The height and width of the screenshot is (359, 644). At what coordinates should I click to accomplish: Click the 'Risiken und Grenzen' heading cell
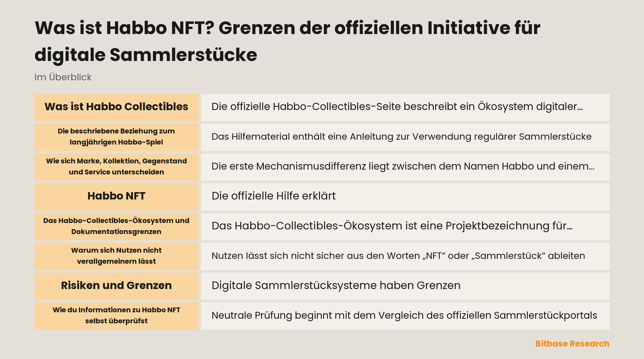pos(116,286)
